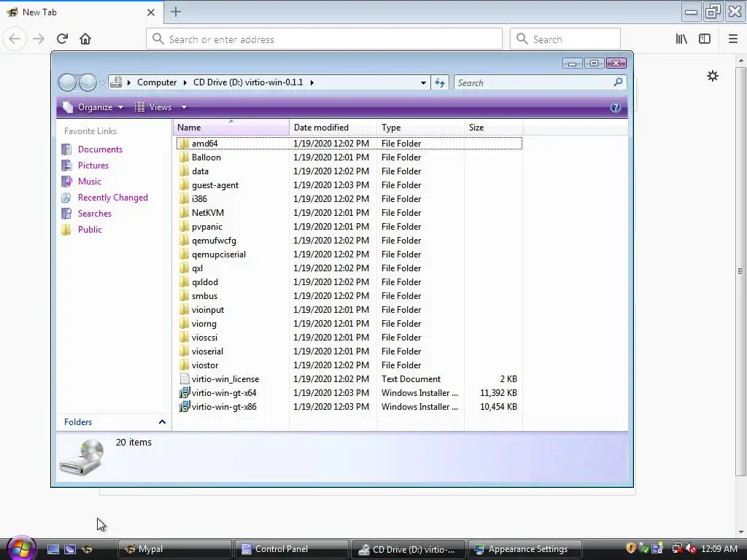Select the viostor folder
Viewport: 747px width, 560px height.
point(205,365)
